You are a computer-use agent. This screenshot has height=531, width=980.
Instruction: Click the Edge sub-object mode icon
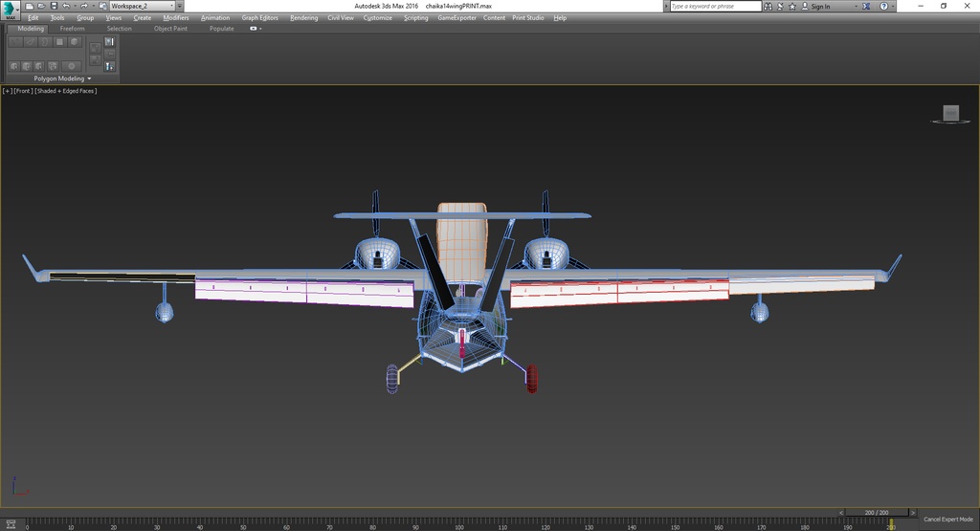click(x=30, y=42)
